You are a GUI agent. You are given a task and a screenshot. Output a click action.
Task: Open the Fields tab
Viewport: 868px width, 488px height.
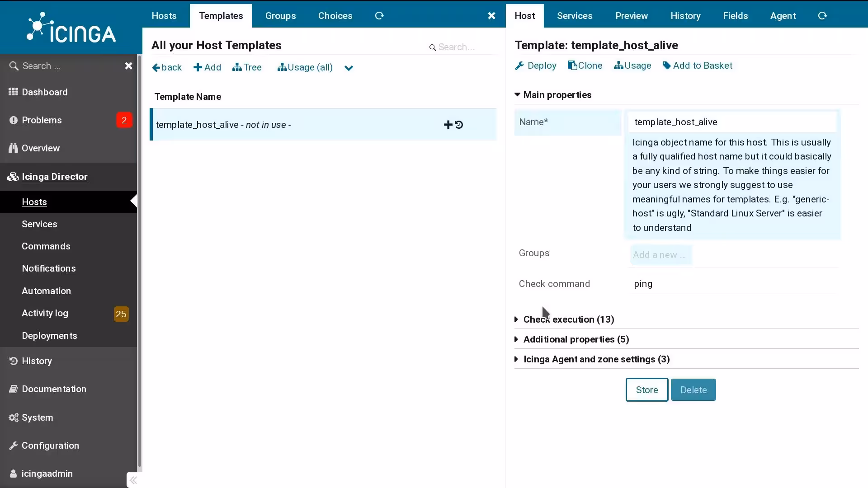tap(736, 16)
